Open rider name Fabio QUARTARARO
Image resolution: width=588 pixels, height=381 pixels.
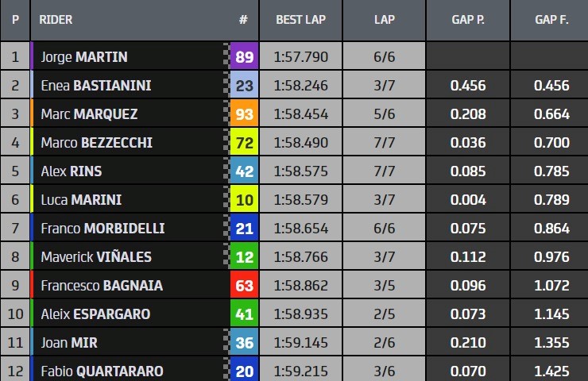pyautogui.click(x=102, y=371)
